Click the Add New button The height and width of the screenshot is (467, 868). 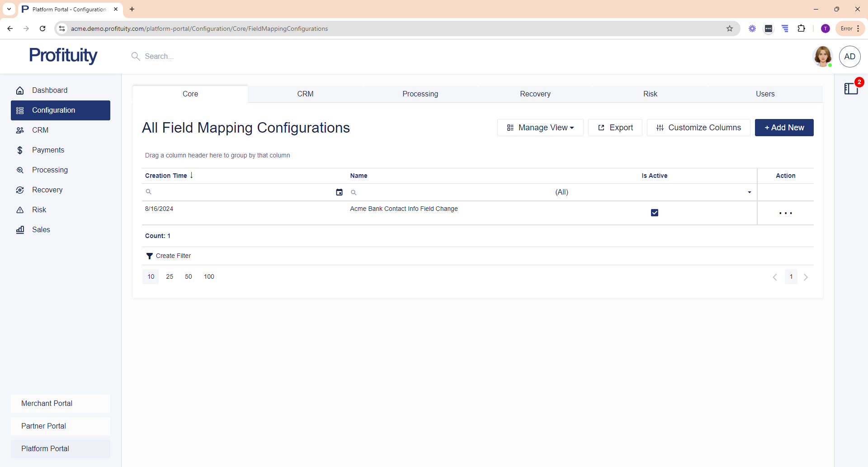click(784, 128)
